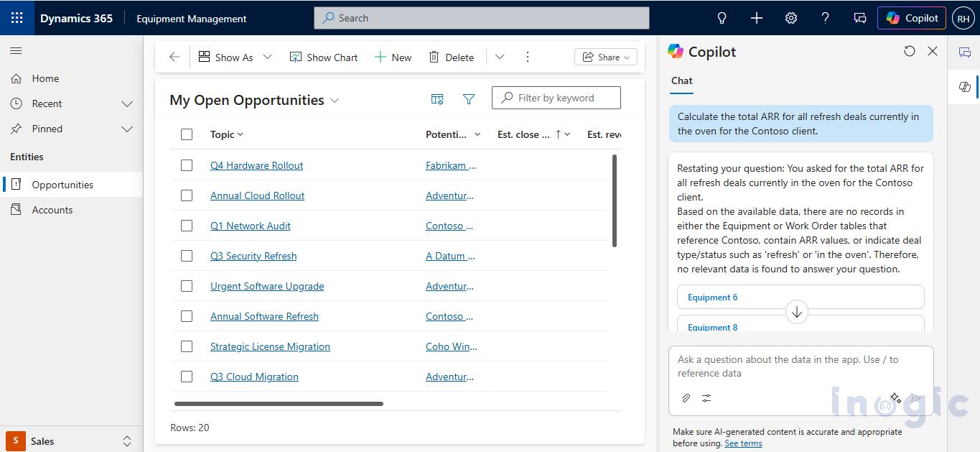This screenshot has width=980, height=452.
Task: Go back using the back arrow
Action: tap(174, 57)
